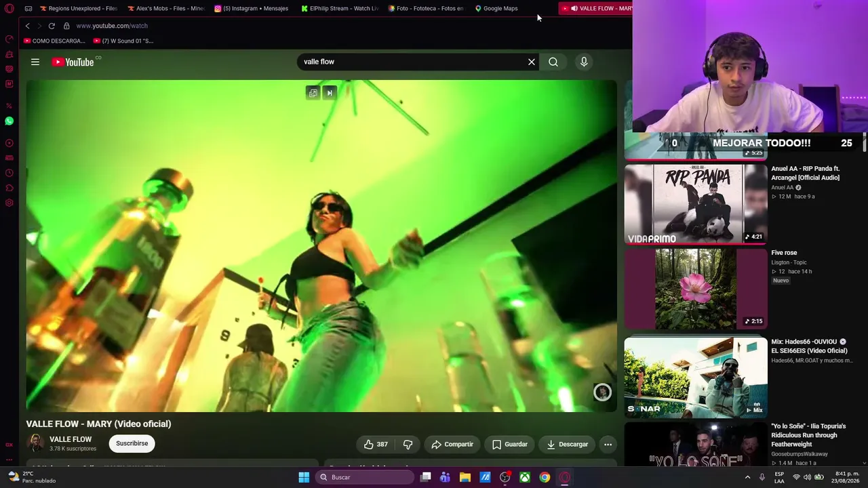Open the taskbar clock and date
This screenshot has width=868, height=488.
coord(845,477)
